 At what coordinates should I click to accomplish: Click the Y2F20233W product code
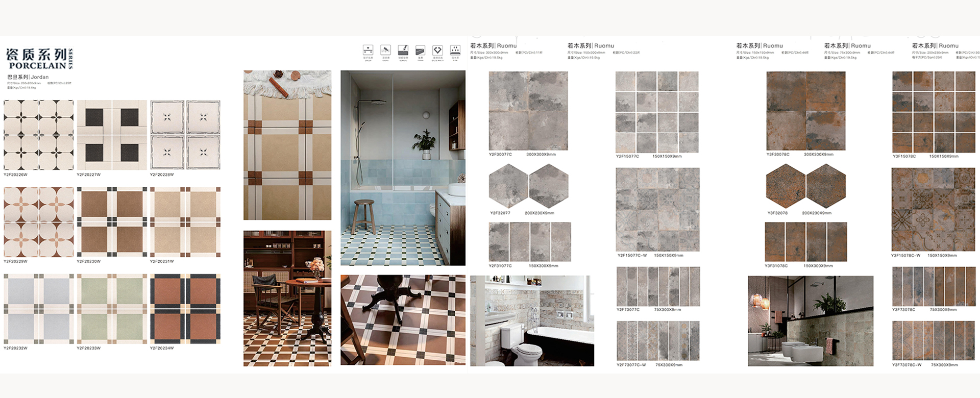pyautogui.click(x=89, y=348)
